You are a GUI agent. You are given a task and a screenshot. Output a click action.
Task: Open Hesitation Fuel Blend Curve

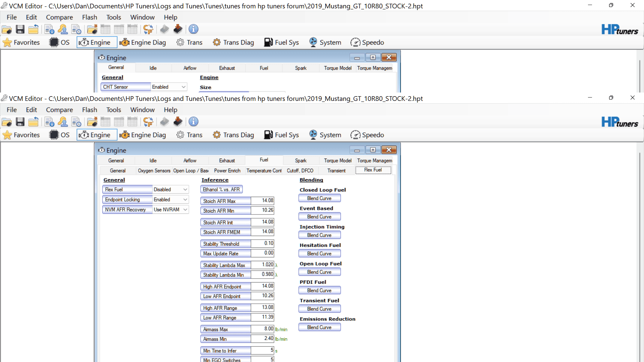point(319,254)
